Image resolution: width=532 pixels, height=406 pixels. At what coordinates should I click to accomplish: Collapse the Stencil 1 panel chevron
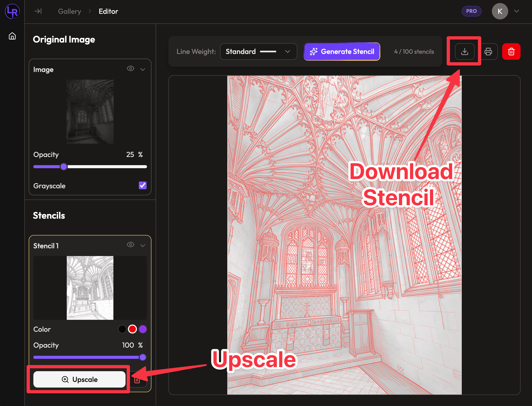click(x=143, y=246)
